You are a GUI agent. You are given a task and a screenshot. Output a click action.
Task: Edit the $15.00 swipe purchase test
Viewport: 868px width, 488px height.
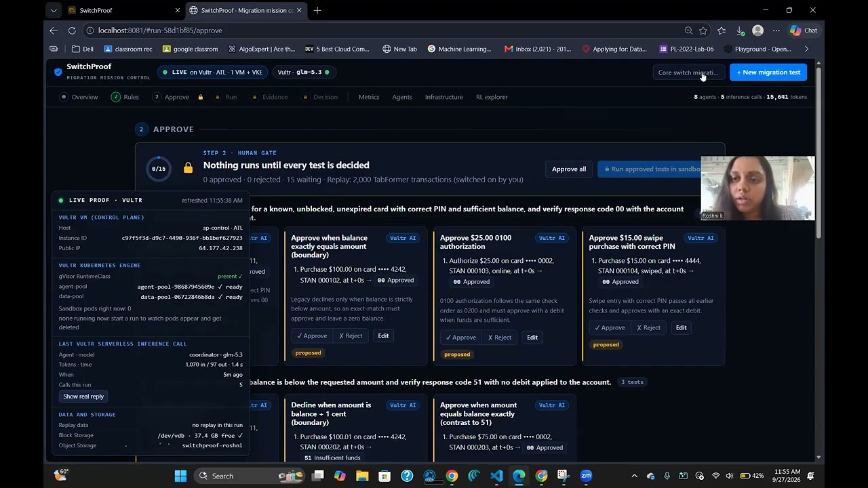tap(681, 328)
